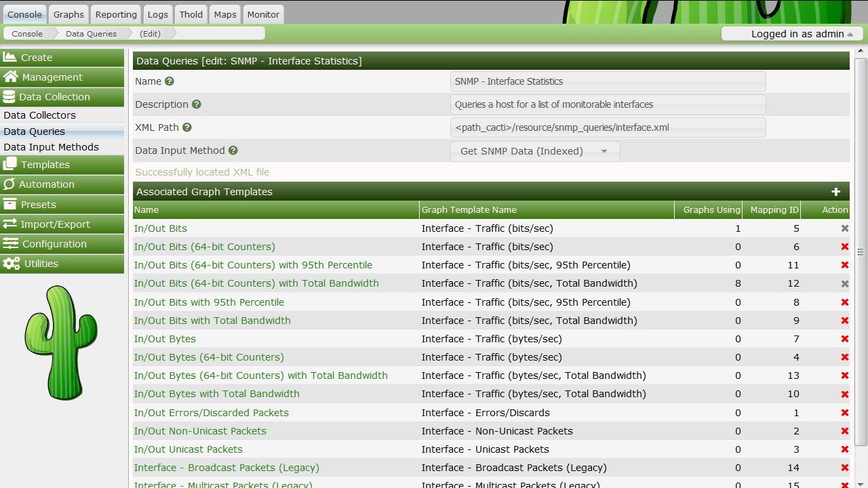The image size is (868, 488).
Task: Click the help icon beside Description
Action: click(197, 104)
